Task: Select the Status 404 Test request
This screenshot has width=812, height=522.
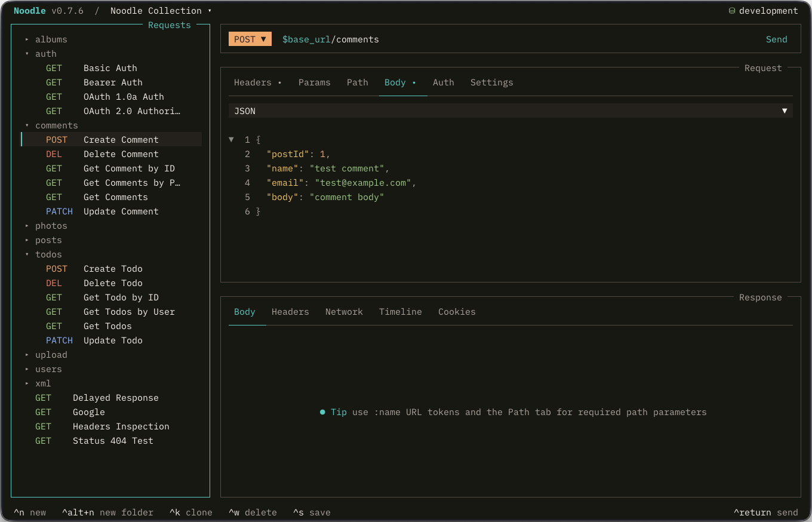Action: (x=112, y=441)
